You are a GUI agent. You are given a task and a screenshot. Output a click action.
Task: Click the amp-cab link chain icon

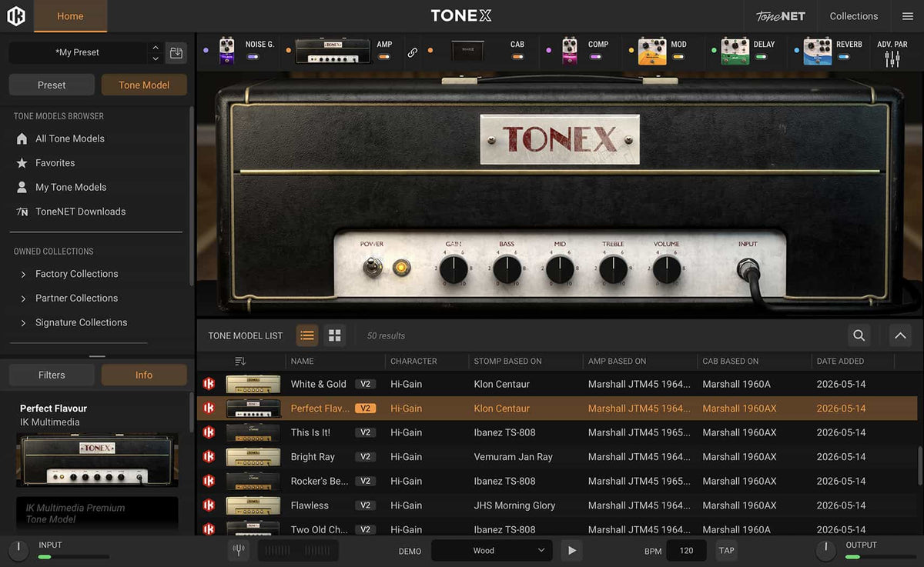[x=413, y=53]
